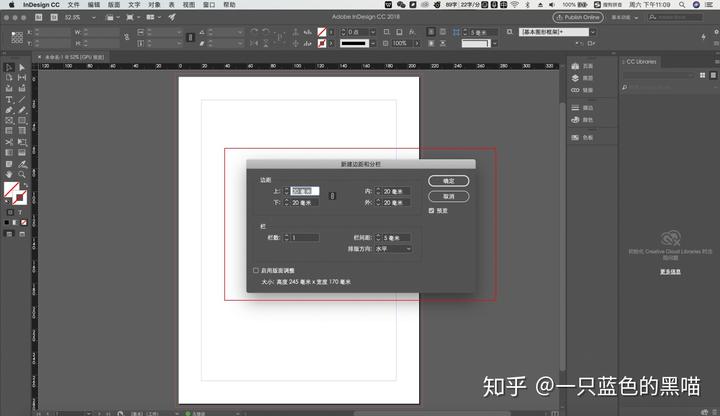This screenshot has width=720, height=416.
Task: Open the Layers (图层) panel
Action: click(x=587, y=76)
